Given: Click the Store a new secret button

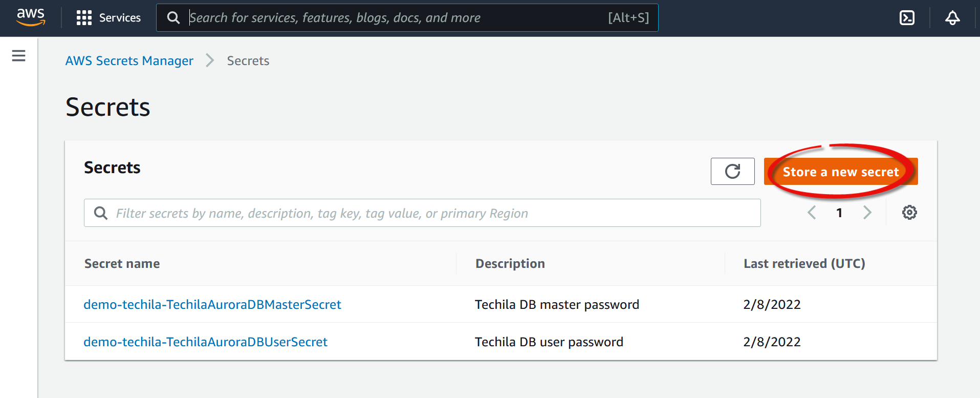Looking at the screenshot, I should pyautogui.click(x=840, y=172).
